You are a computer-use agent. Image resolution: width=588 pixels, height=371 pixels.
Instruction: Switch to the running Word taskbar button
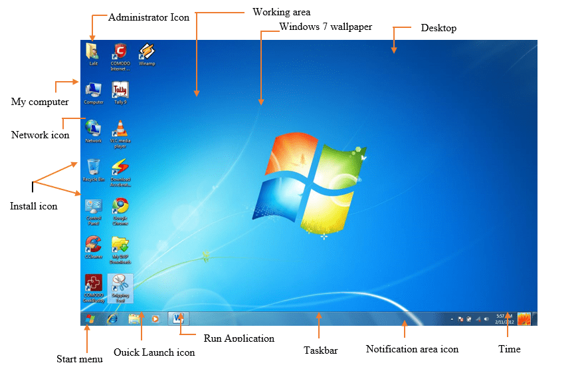tap(178, 318)
